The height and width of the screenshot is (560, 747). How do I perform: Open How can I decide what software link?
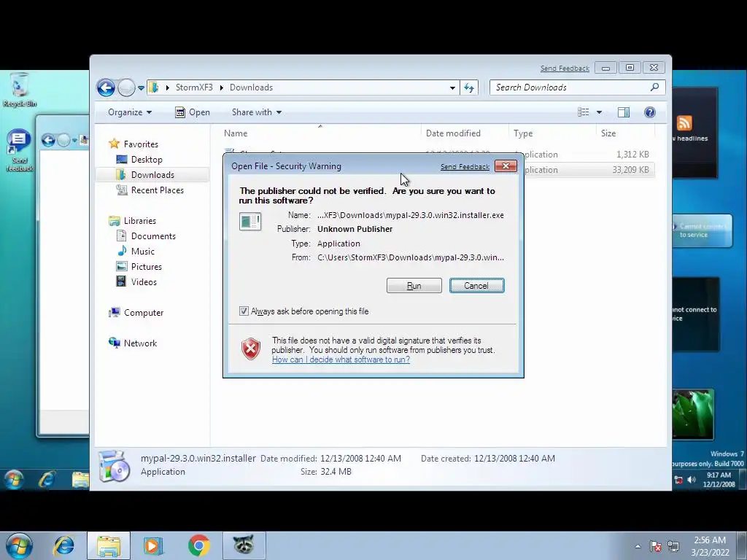pos(341,359)
